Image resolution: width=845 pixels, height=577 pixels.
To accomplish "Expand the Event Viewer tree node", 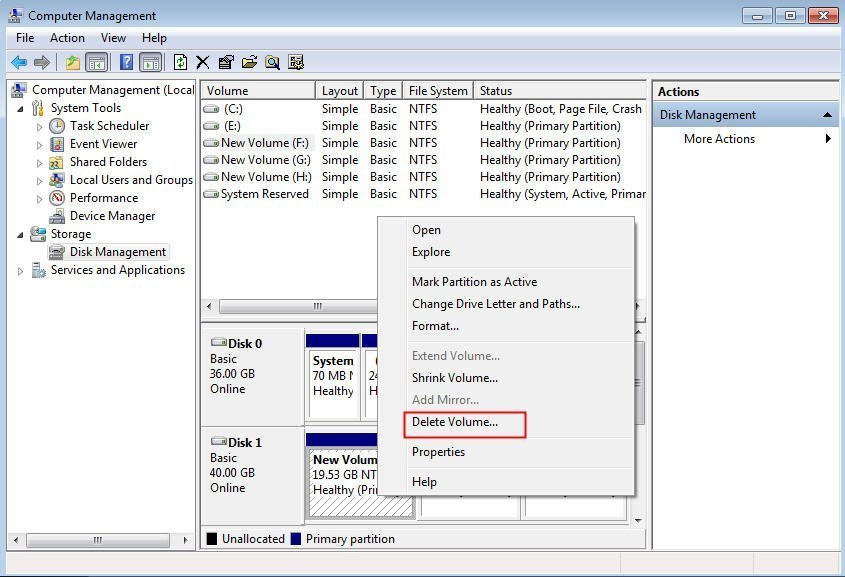I will 39,145.
